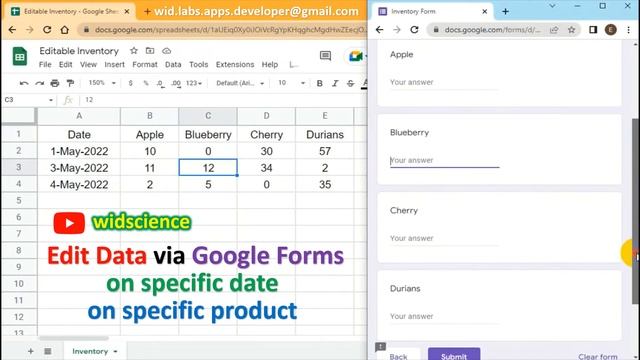Open the 123 number format dropdown

coord(194,83)
